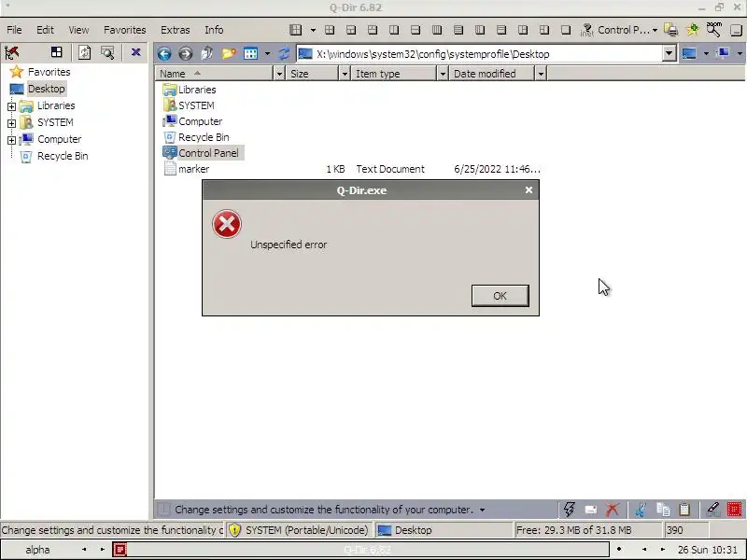
Task: Click the search magnifier icon in left panel
Action: pyautogui.click(x=107, y=52)
